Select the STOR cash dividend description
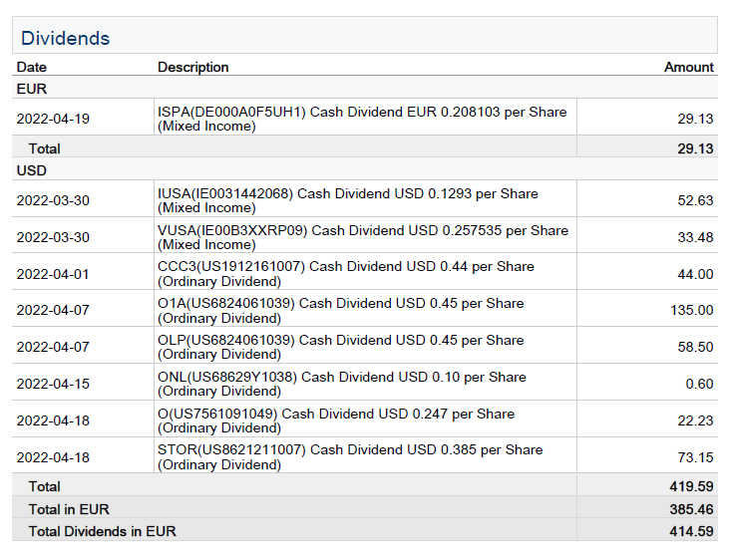Viewport: 735px width, 560px height. 350,456
